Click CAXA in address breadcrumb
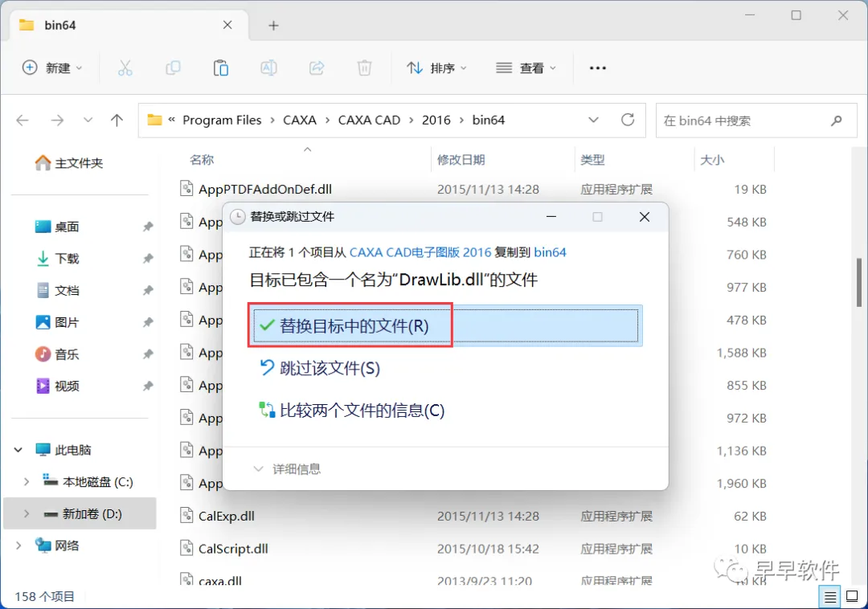Viewport: 868px width, 609px height. click(x=300, y=120)
